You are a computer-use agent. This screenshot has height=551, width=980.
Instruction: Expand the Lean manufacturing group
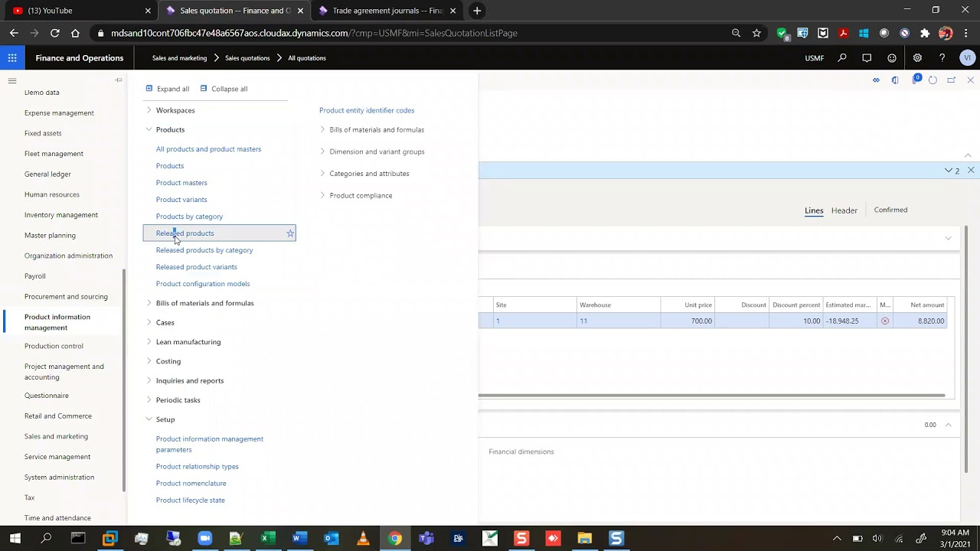(x=149, y=342)
